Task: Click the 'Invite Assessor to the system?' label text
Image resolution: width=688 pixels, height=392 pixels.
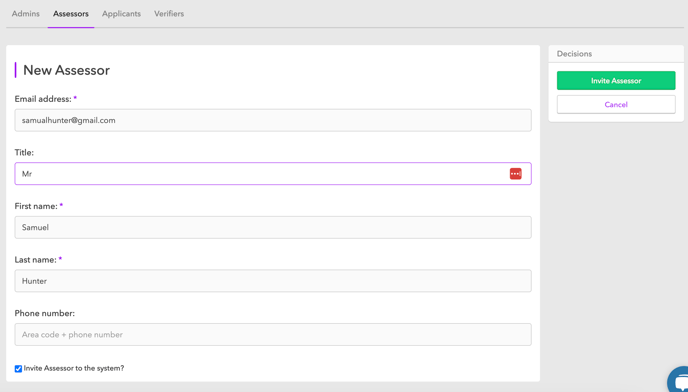Action: click(x=74, y=368)
